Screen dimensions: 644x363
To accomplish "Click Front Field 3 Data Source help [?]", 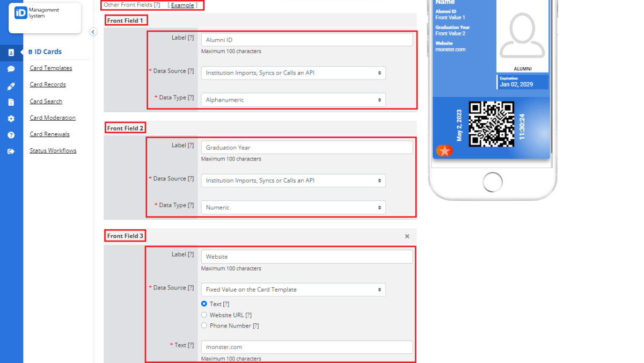I will pos(191,287).
